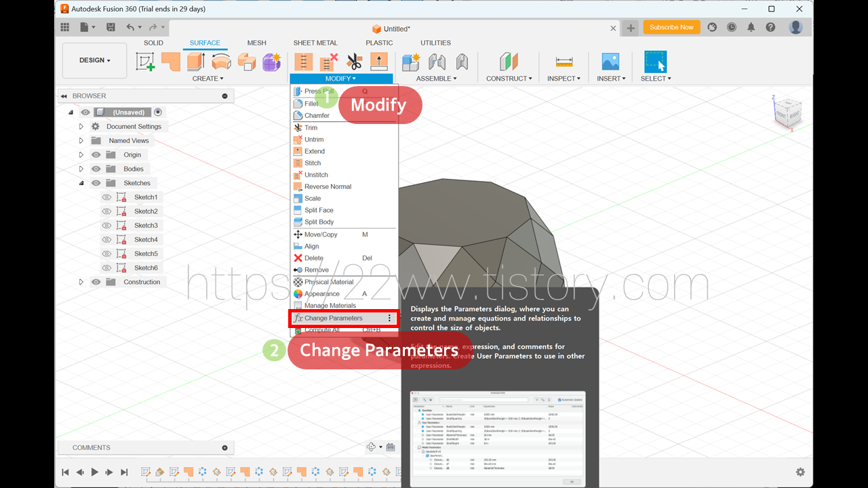Jump to the timeline beginning
The image size is (868, 488).
pyautogui.click(x=65, y=472)
